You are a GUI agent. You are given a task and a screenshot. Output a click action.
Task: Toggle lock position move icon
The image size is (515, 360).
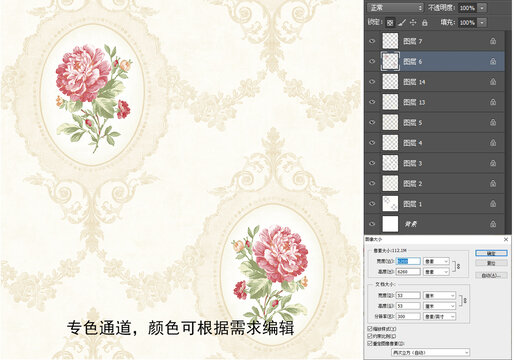point(413,23)
